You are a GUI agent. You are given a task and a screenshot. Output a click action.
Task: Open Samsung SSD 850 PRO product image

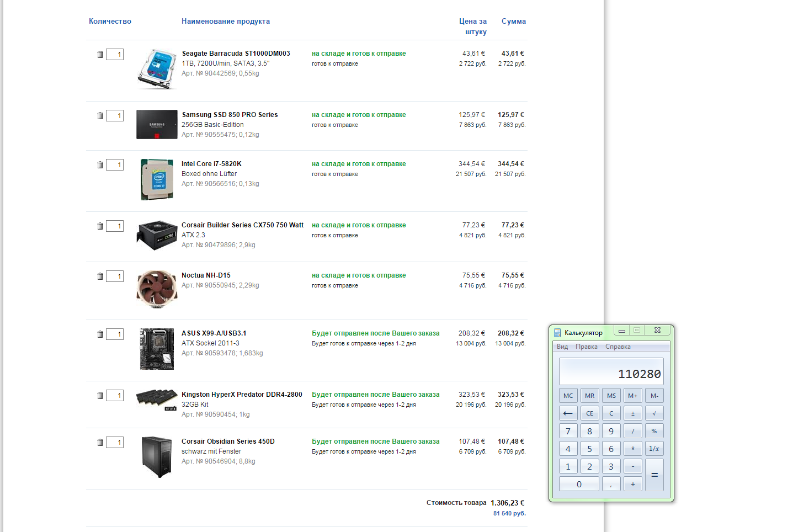pos(157,125)
